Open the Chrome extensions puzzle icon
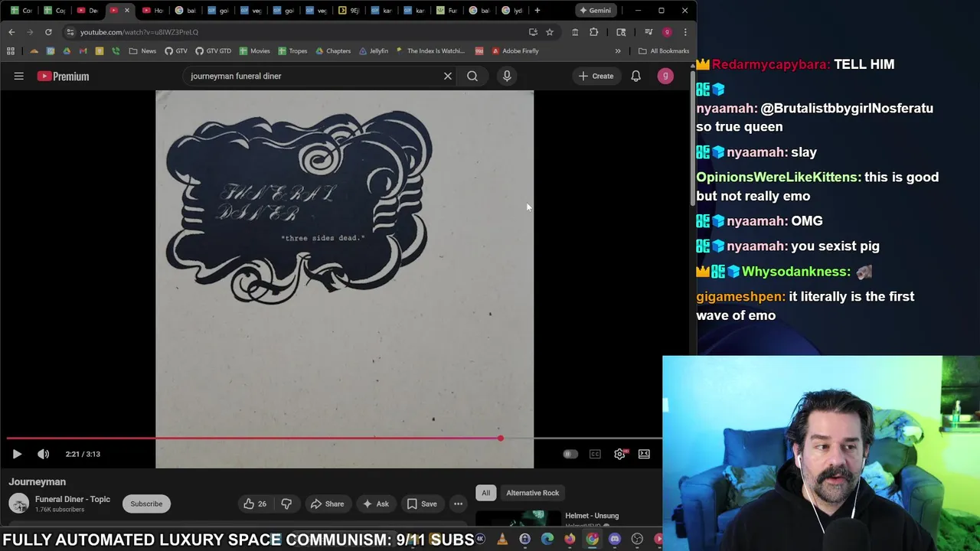Screen dimensions: 980x551 point(594,32)
